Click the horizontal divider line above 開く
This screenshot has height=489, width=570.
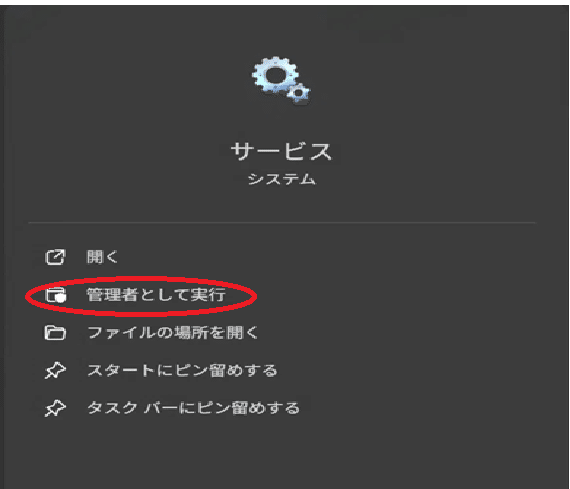click(282, 222)
